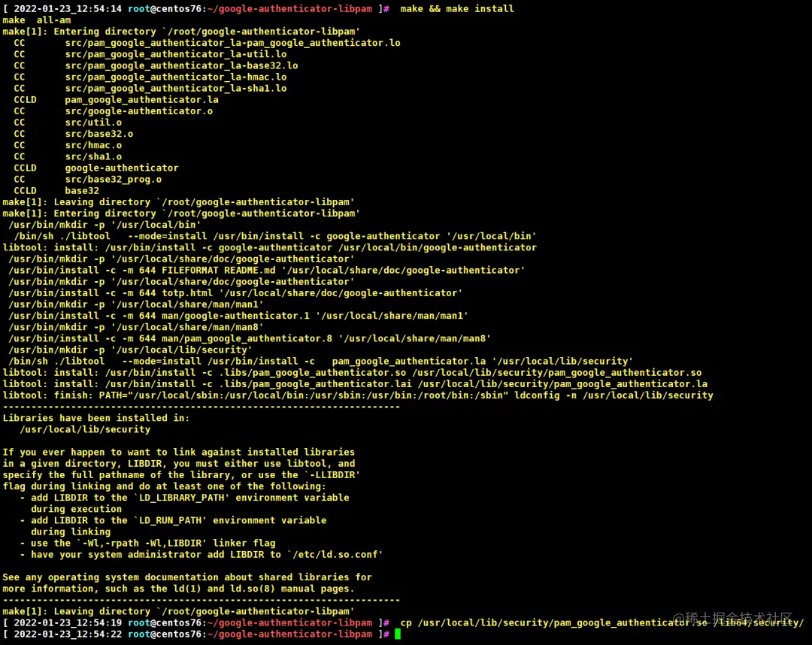
Task: Click the '-Wl,-rpath -Wl,LIBDIR' linker flag line
Action: click(147, 544)
